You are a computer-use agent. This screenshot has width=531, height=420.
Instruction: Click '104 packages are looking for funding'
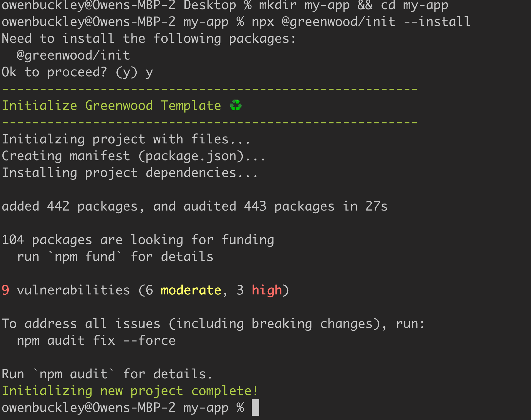[138, 240]
